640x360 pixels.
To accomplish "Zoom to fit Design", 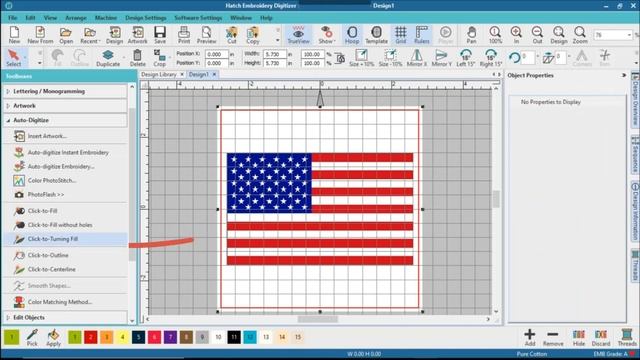I will pyautogui.click(x=559, y=35).
